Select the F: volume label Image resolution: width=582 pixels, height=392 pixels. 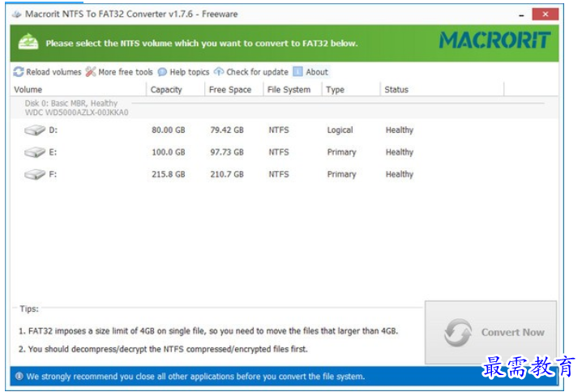[53, 174]
